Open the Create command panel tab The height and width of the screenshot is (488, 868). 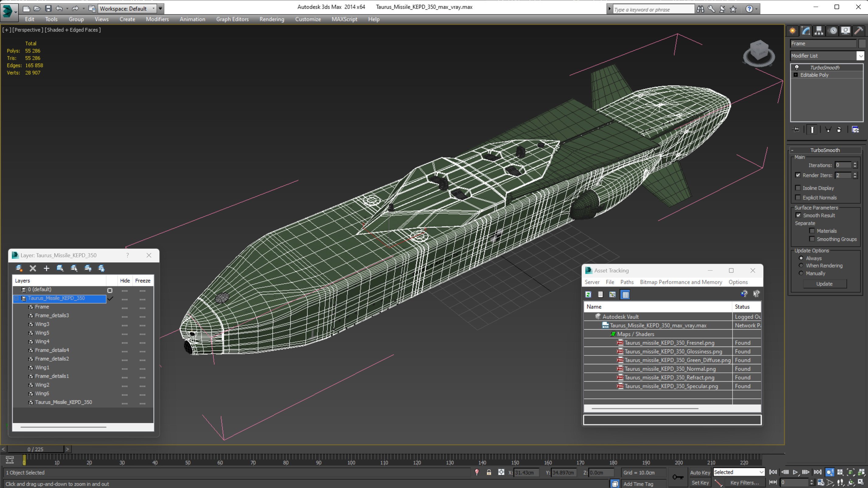(x=793, y=31)
